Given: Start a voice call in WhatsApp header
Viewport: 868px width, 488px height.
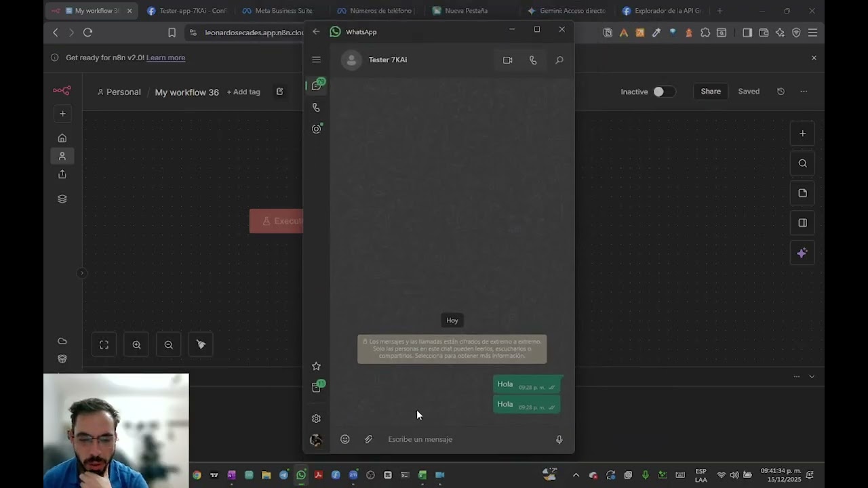Looking at the screenshot, I should point(533,60).
